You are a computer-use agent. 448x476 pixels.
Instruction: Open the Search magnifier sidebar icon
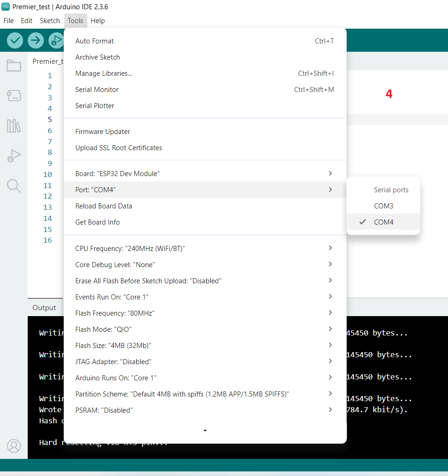(14, 186)
